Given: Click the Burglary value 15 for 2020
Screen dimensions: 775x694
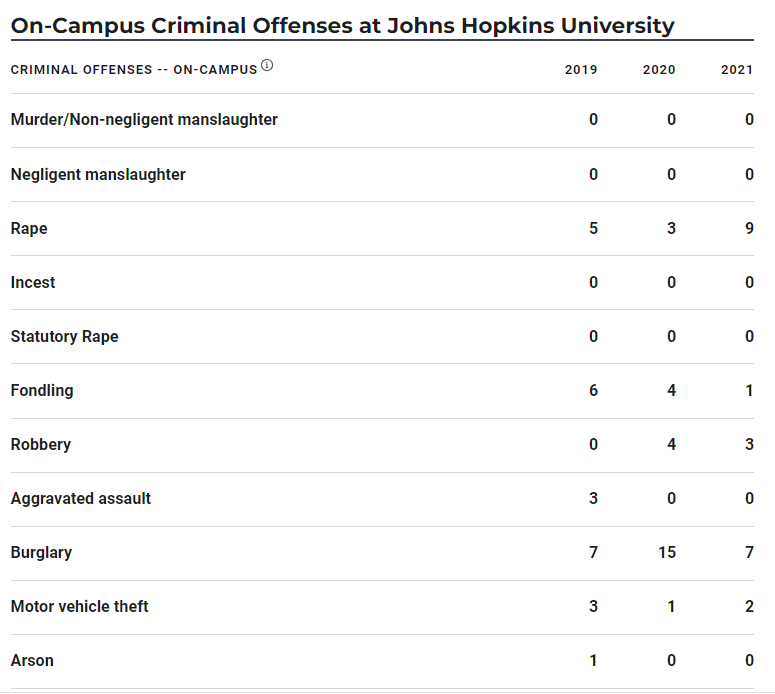Looking at the screenshot, I should (x=667, y=552).
